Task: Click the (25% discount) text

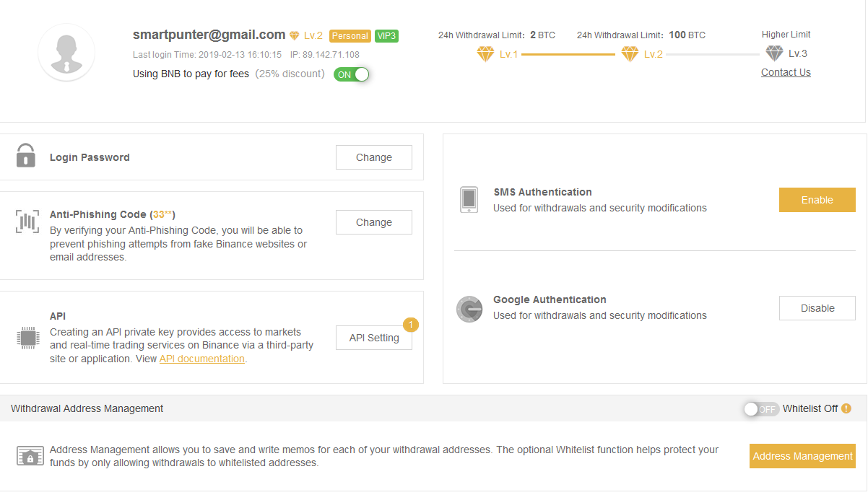Action: point(290,74)
